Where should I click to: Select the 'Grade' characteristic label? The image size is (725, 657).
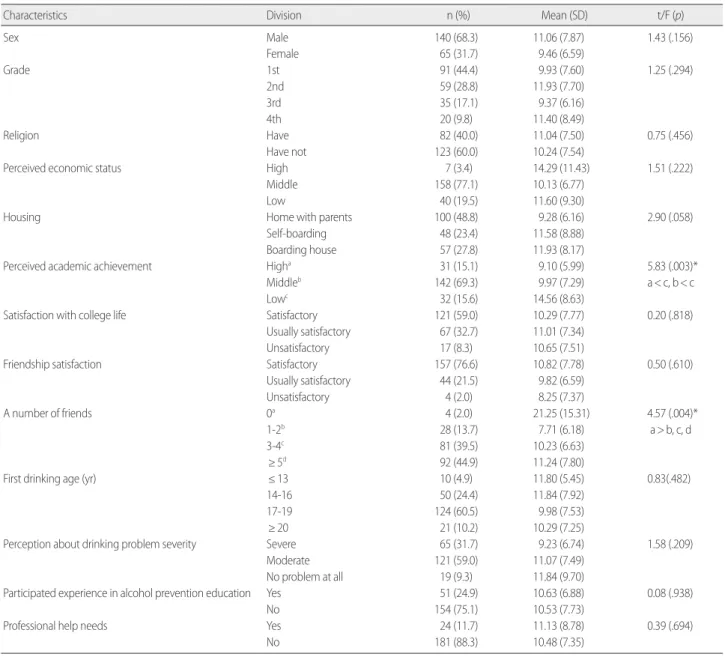pyautogui.click(x=16, y=70)
